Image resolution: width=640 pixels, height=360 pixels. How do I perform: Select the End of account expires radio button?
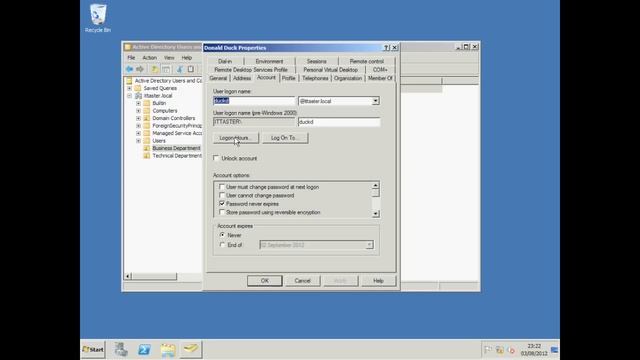(x=222, y=245)
